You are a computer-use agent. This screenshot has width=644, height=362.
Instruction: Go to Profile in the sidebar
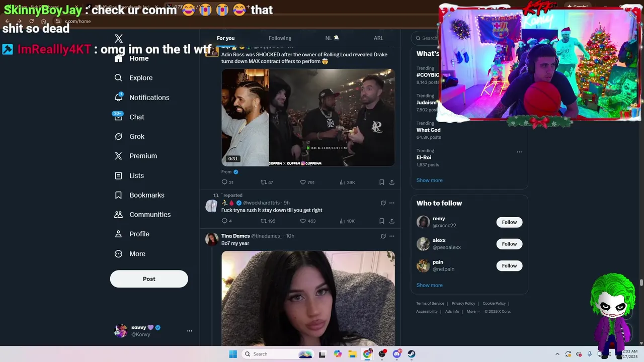coord(132,234)
